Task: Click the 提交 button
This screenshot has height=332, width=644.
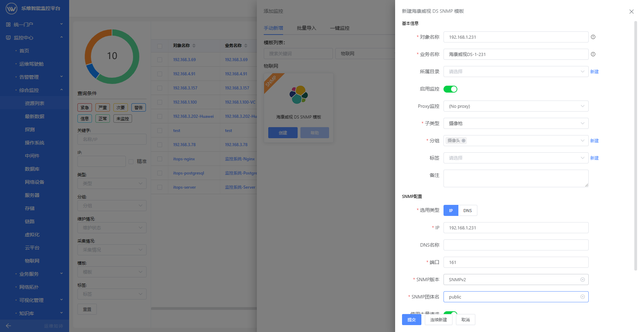Action: coord(412,320)
